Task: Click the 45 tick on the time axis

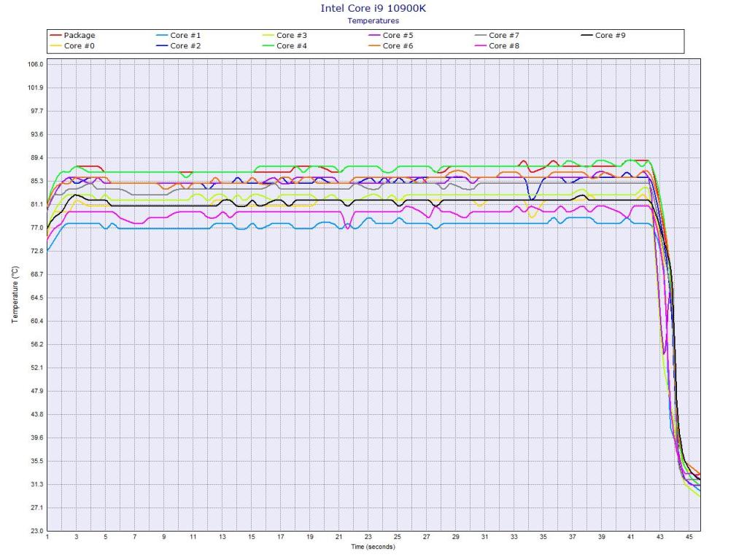Action: pos(689,537)
